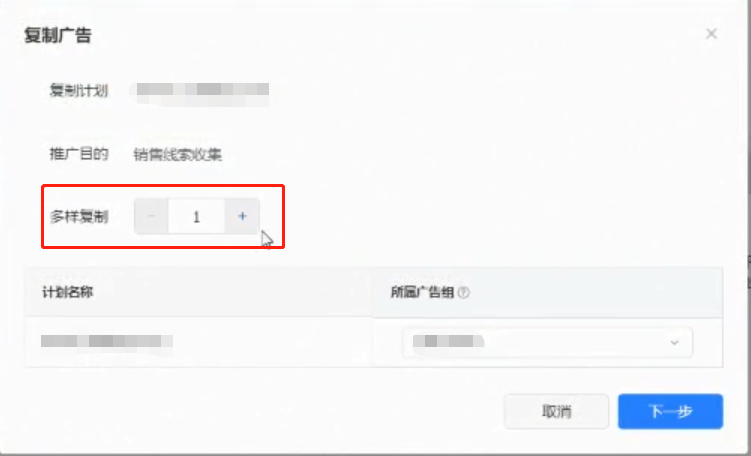
Task: Decrease copy count with minus button
Action: pyautogui.click(x=151, y=217)
